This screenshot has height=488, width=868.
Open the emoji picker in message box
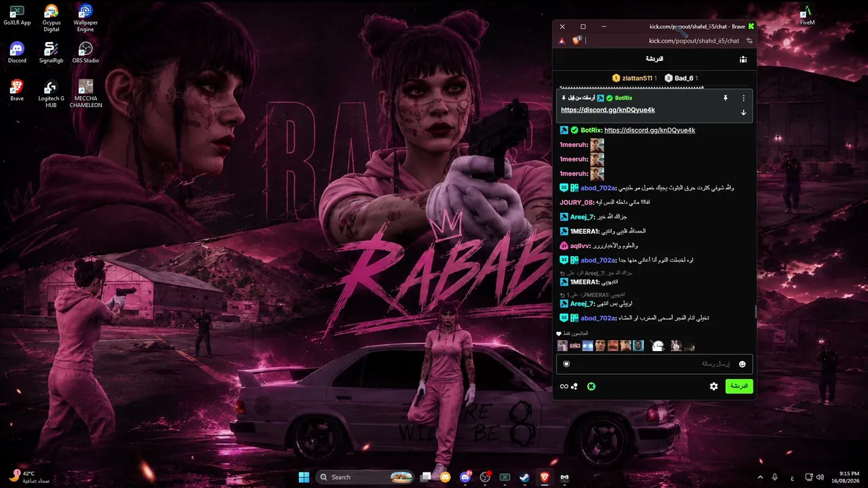click(742, 365)
